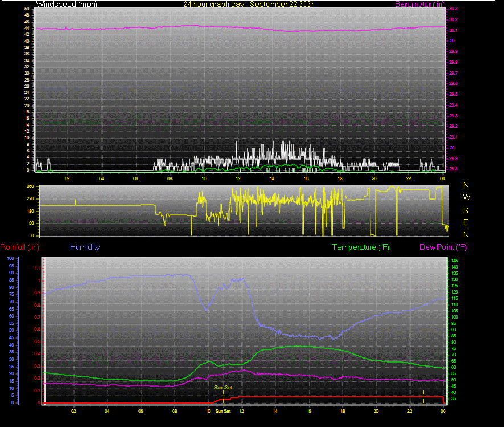Click the "Barometer (in)" axis title
The width and height of the screenshot is (504, 427).
point(420,4)
